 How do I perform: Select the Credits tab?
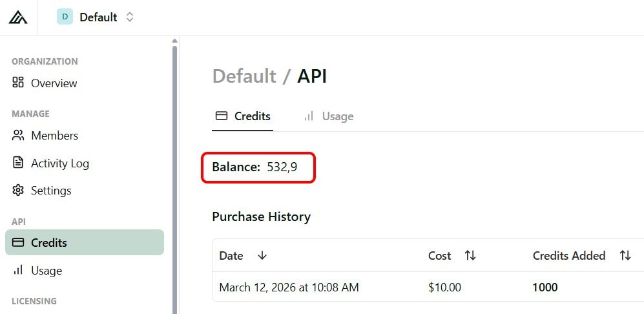click(x=243, y=116)
